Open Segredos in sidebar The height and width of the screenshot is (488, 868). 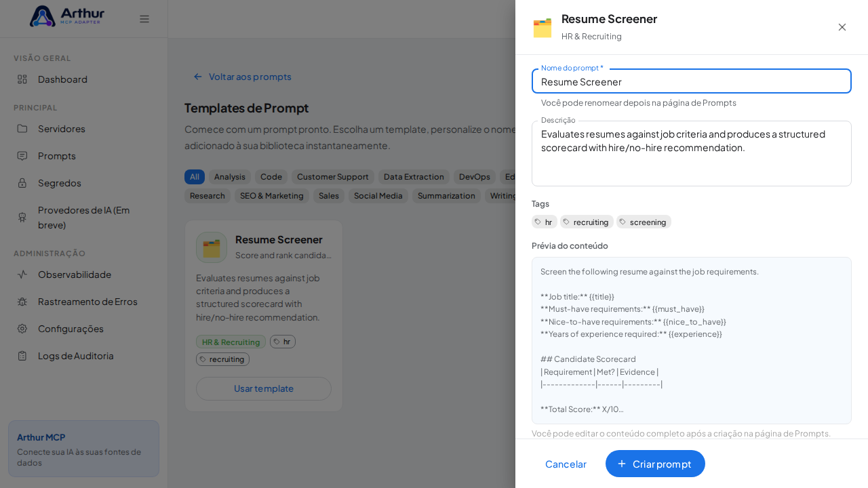pyautogui.click(x=83, y=183)
